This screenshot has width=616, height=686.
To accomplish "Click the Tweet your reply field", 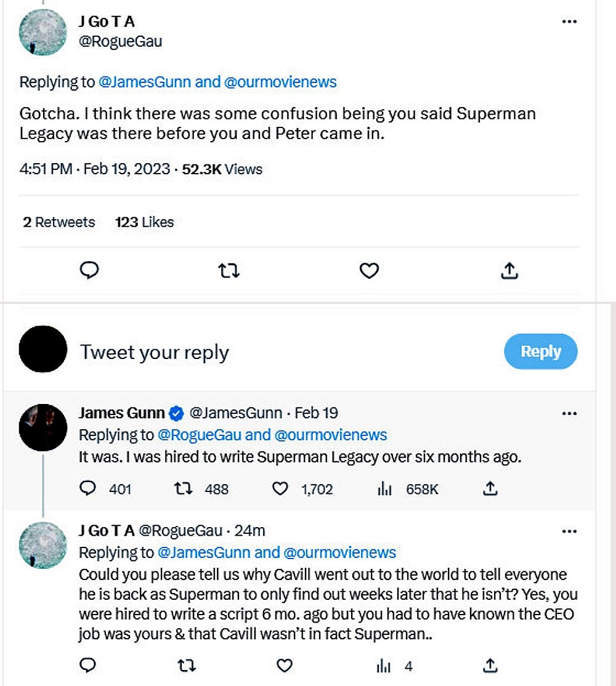I will pos(154,352).
